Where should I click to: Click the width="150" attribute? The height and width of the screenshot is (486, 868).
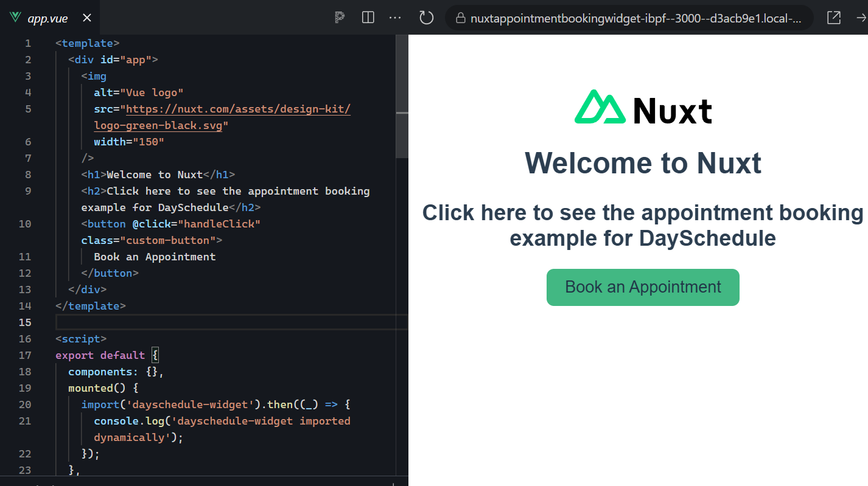click(x=129, y=142)
